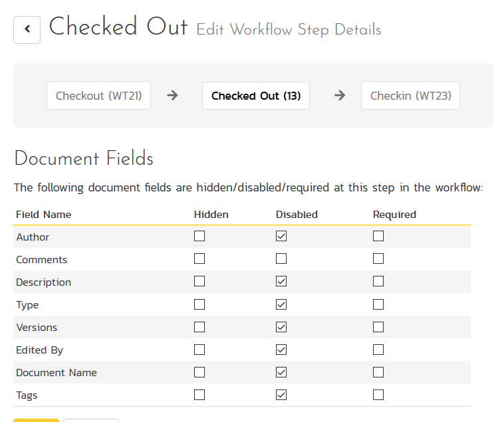Hide the Description field
Viewport: 504px width, 422px height.
click(199, 281)
